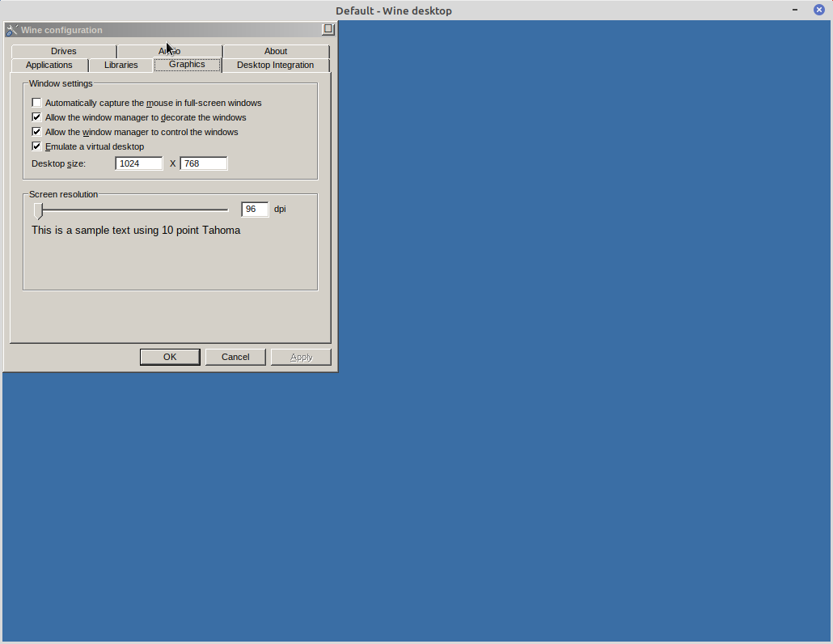
Task: Click the dpi value input box
Action: [x=255, y=210]
